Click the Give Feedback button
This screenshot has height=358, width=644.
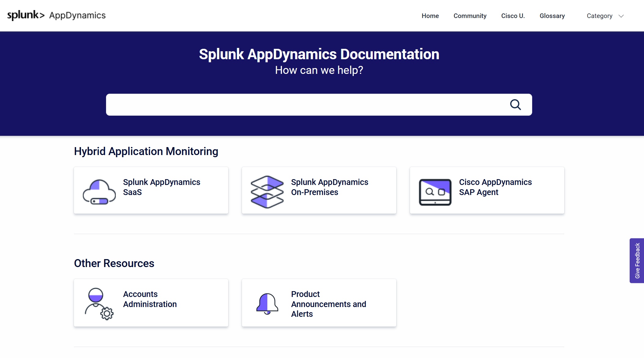point(637,261)
